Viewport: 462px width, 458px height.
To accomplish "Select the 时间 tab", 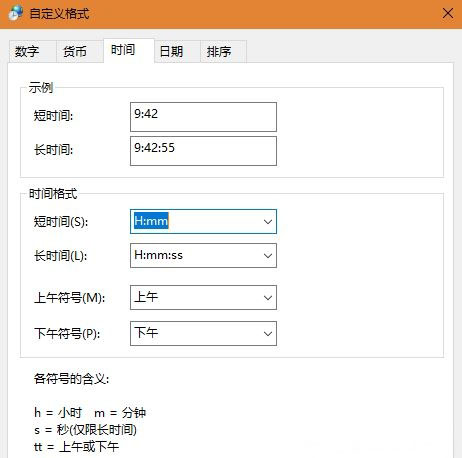I will [x=129, y=50].
